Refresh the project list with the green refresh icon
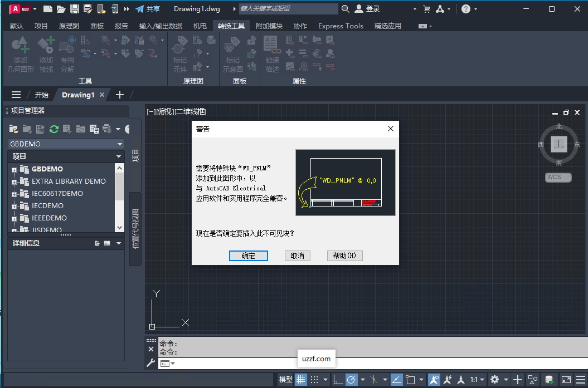This screenshot has width=588, height=388. pyautogui.click(x=52, y=129)
